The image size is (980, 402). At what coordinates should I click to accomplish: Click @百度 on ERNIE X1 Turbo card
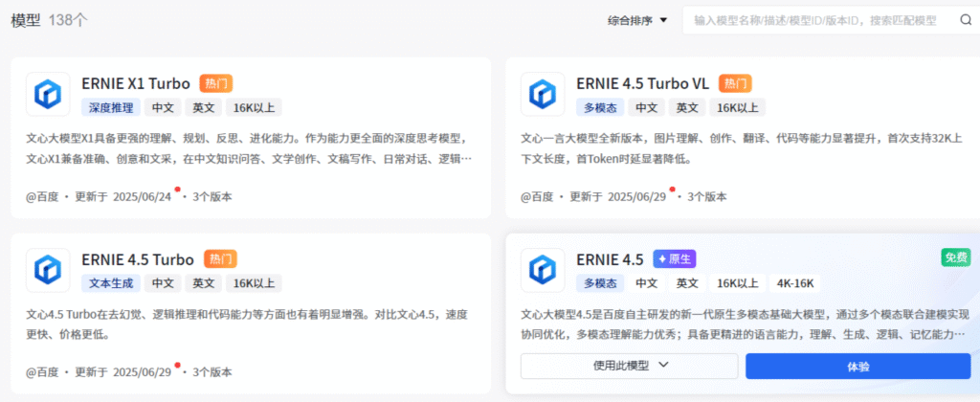[42, 197]
